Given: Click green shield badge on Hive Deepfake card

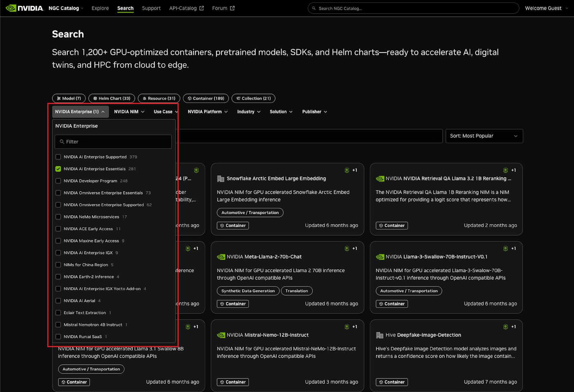Looking at the screenshot, I should coord(505,327).
